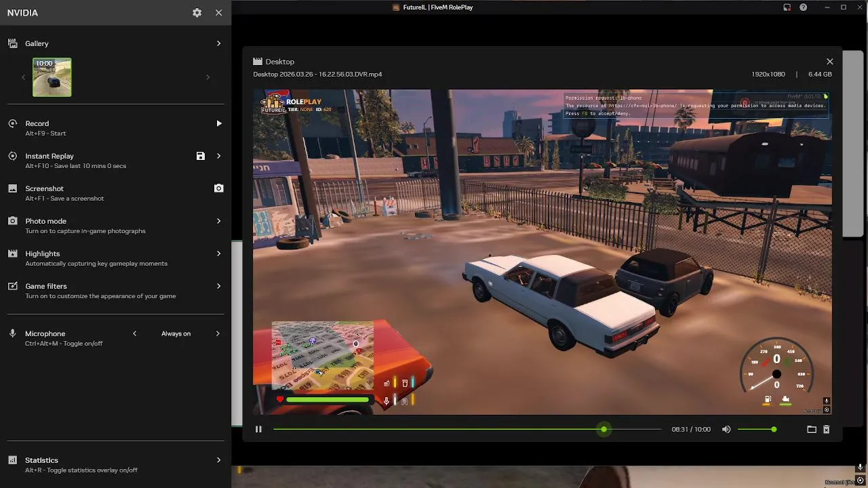The width and height of the screenshot is (868, 488).
Task: Click the Microphone icon in sidebar
Action: point(12,333)
